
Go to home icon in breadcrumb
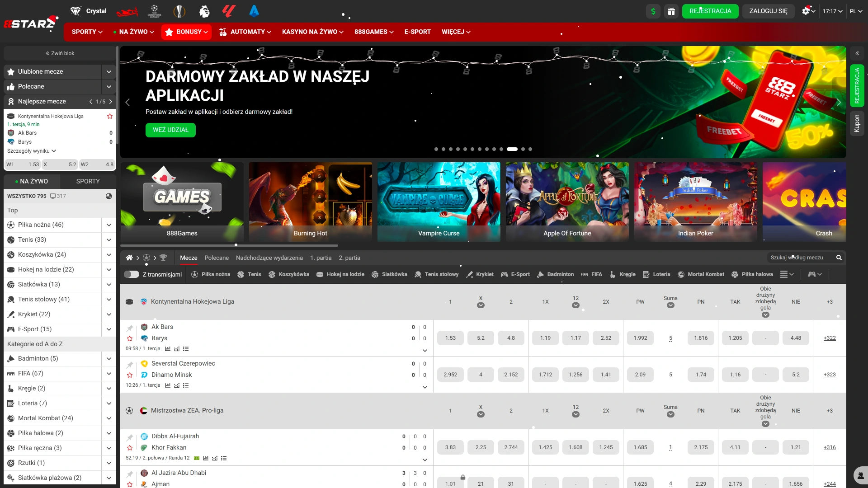pos(129,258)
